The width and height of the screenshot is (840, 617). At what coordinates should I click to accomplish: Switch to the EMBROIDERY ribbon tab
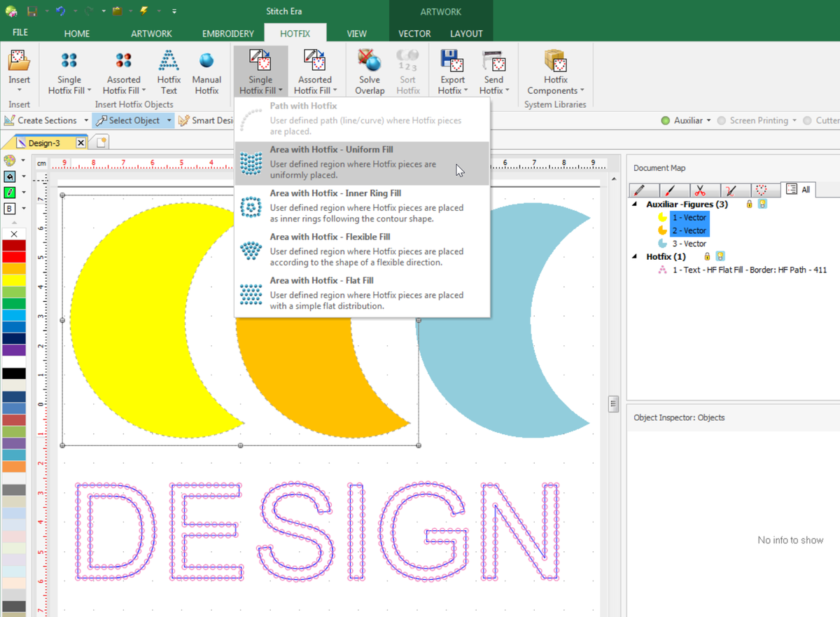pos(227,33)
